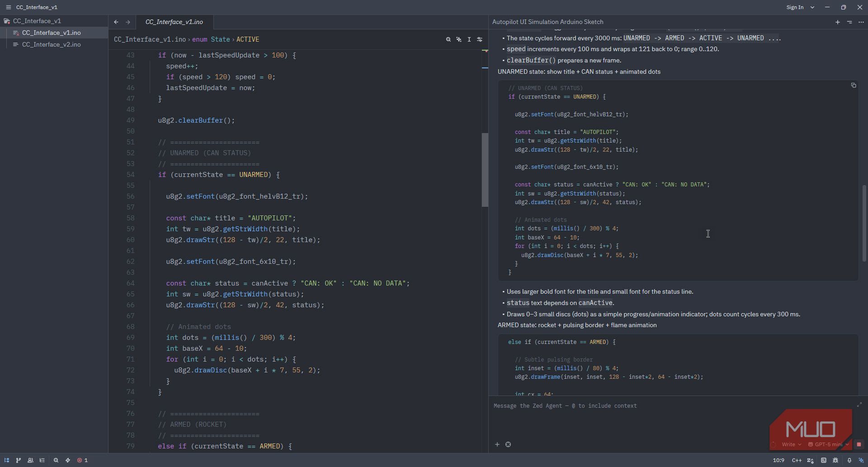This screenshot has height=467, width=868.
Task: Click the "lastSpeedUpdate = now;" line
Action: [x=210, y=88]
